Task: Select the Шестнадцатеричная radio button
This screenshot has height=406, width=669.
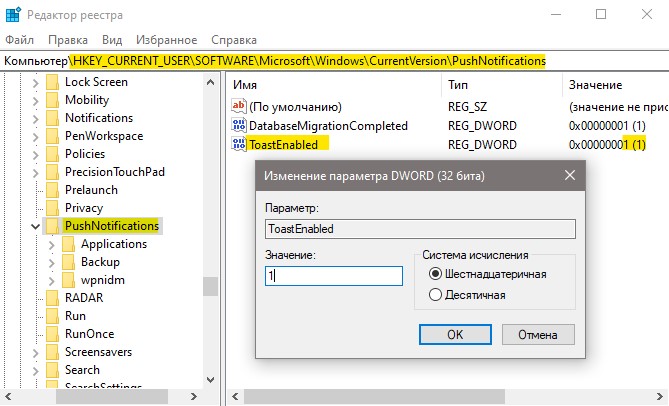Action: [435, 274]
